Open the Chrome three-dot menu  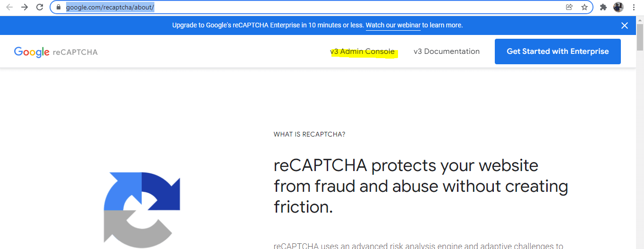point(634,7)
